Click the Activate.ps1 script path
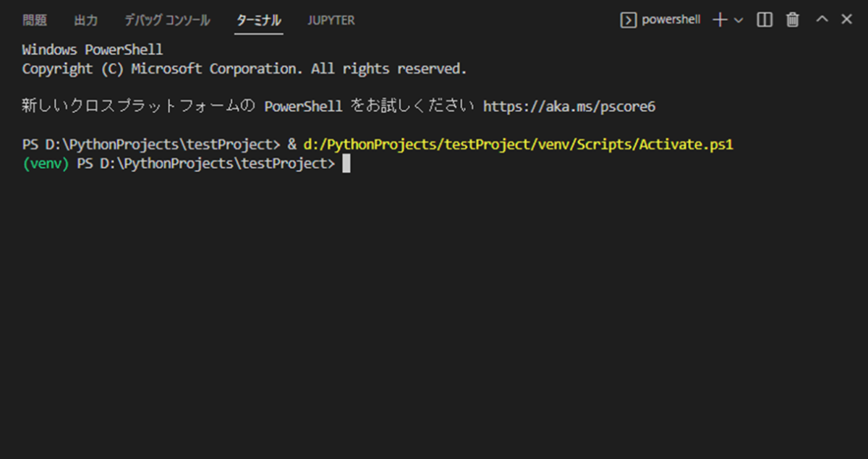Viewport: 868px width, 459px height. point(518,145)
